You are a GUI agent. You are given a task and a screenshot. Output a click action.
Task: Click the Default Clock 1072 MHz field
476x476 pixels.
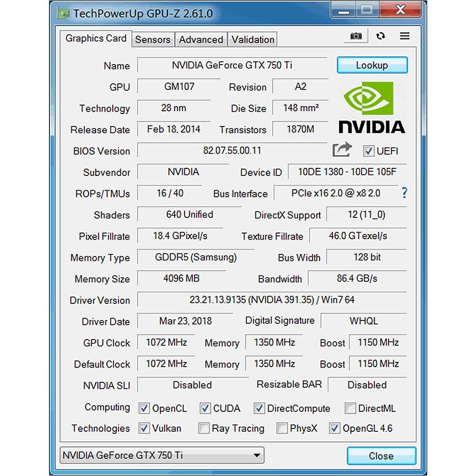166,363
